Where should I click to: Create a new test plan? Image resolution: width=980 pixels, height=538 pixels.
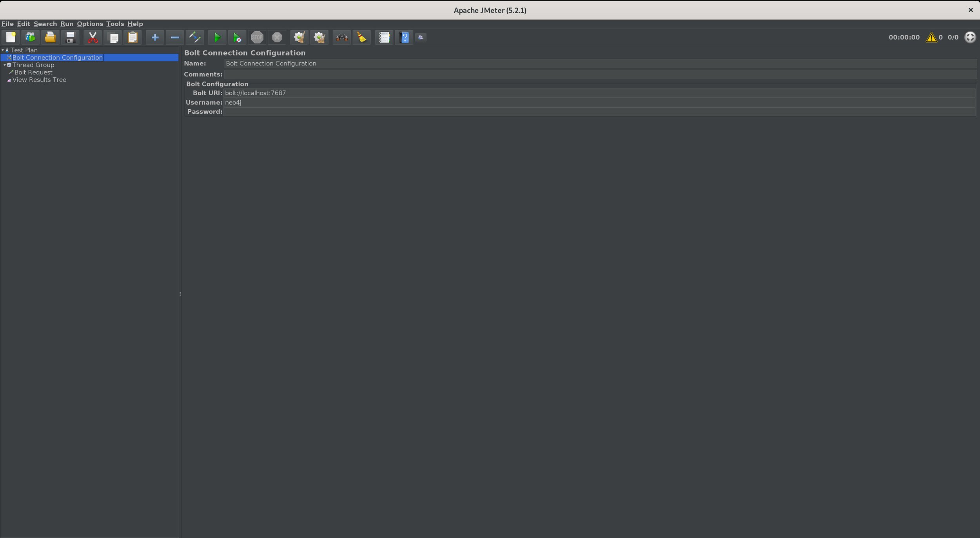pyautogui.click(x=11, y=38)
